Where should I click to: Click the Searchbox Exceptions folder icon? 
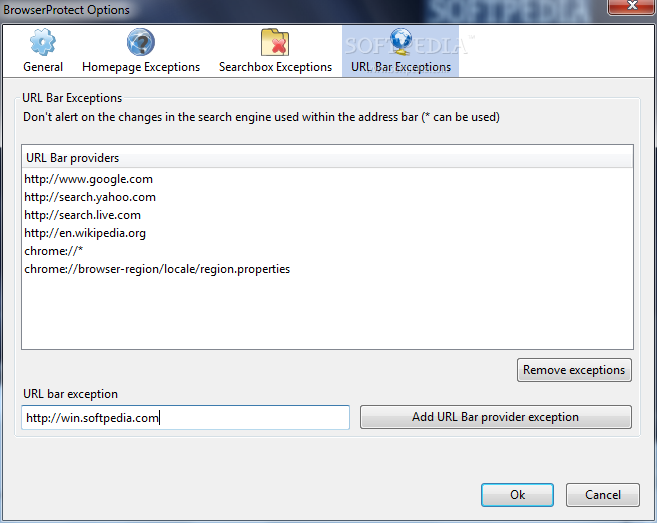275,42
